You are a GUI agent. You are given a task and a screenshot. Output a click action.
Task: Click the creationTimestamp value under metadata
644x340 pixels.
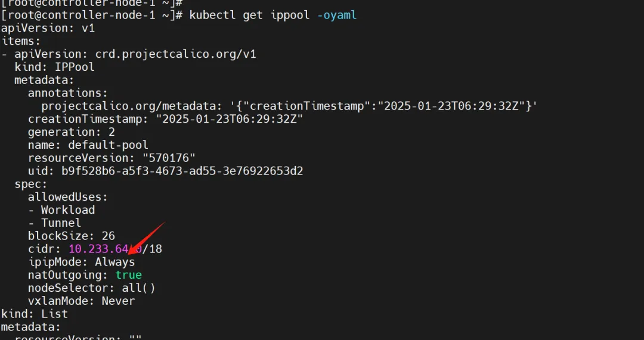(230, 119)
